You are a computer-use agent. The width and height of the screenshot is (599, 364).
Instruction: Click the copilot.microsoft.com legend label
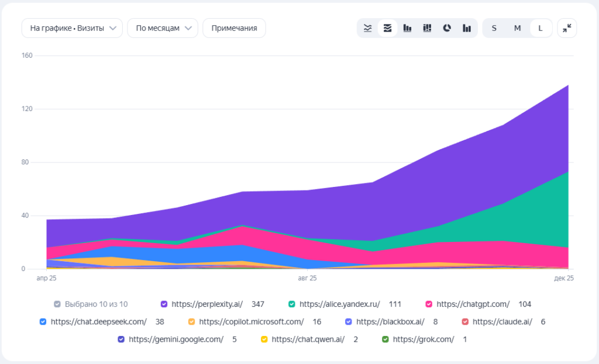(251, 321)
